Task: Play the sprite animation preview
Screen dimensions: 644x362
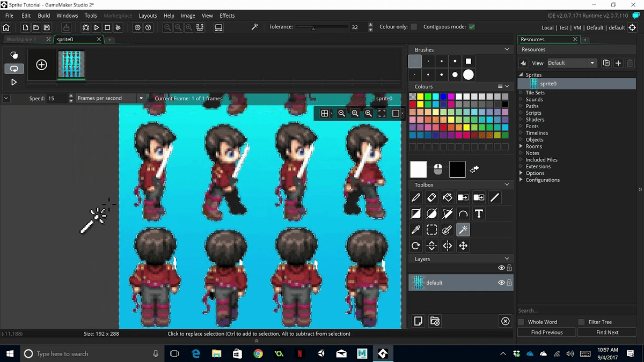Action: (14, 82)
